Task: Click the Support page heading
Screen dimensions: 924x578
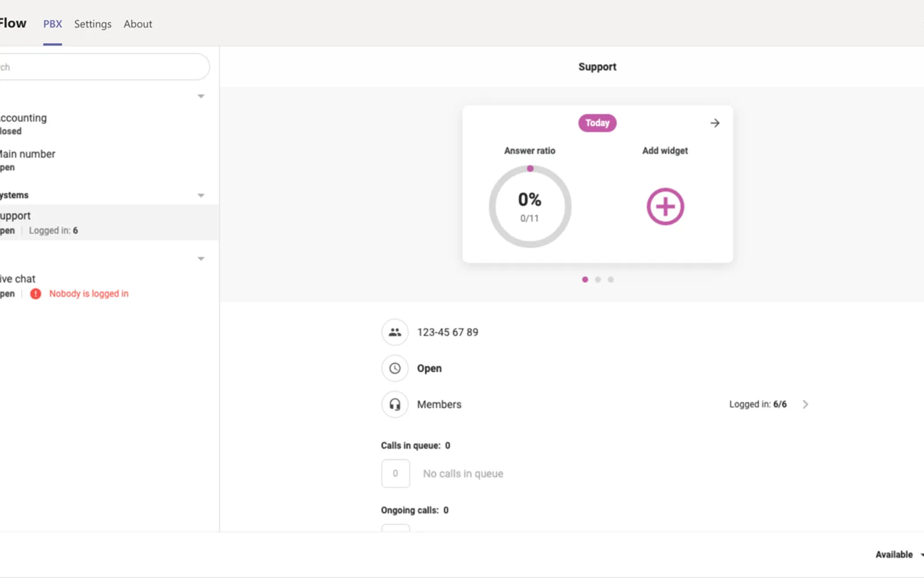Action: (x=597, y=67)
